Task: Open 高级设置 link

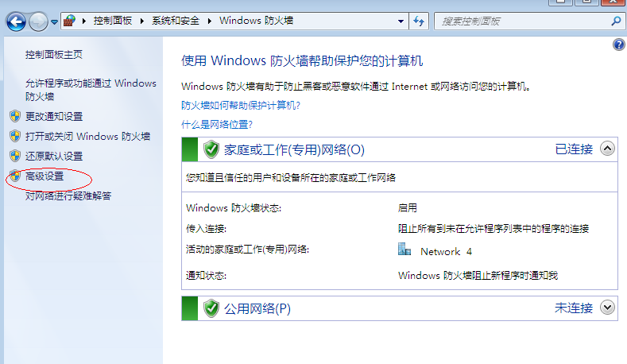Action: coord(45,176)
